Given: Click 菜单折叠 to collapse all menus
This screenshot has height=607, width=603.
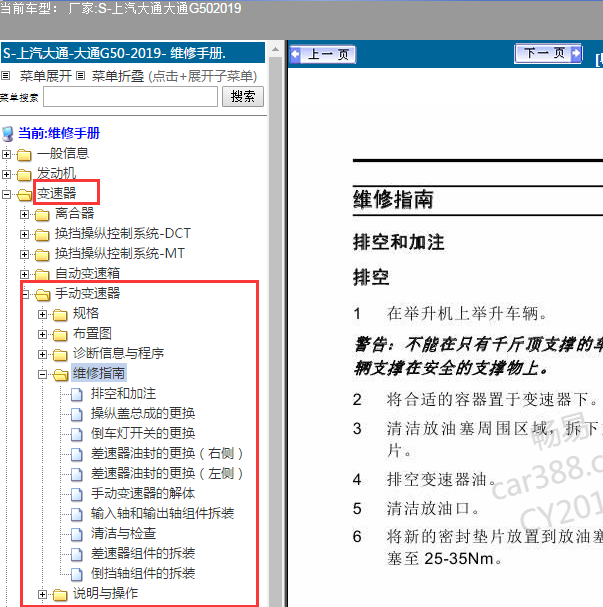Looking at the screenshot, I should point(118,76).
